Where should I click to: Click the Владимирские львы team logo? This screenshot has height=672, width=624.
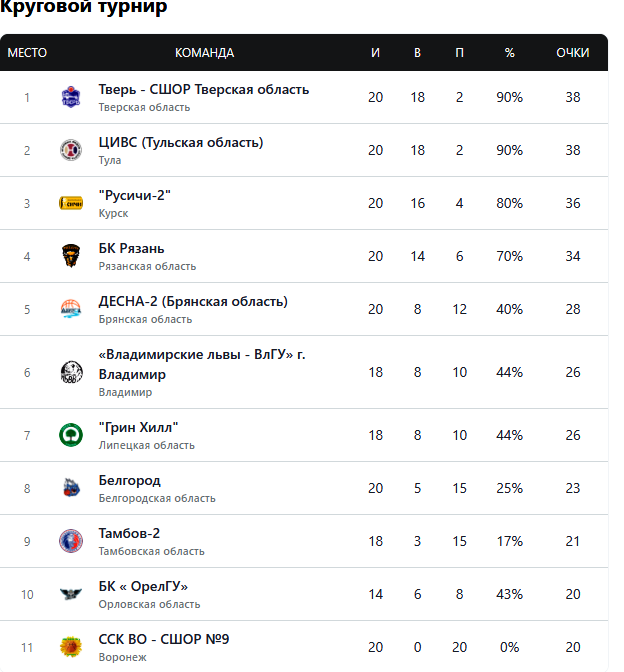[71, 372]
